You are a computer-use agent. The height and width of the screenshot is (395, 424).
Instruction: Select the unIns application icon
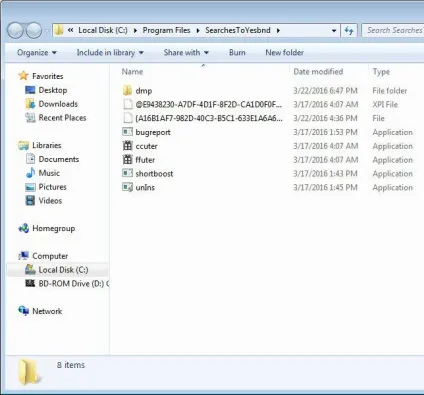tap(127, 187)
